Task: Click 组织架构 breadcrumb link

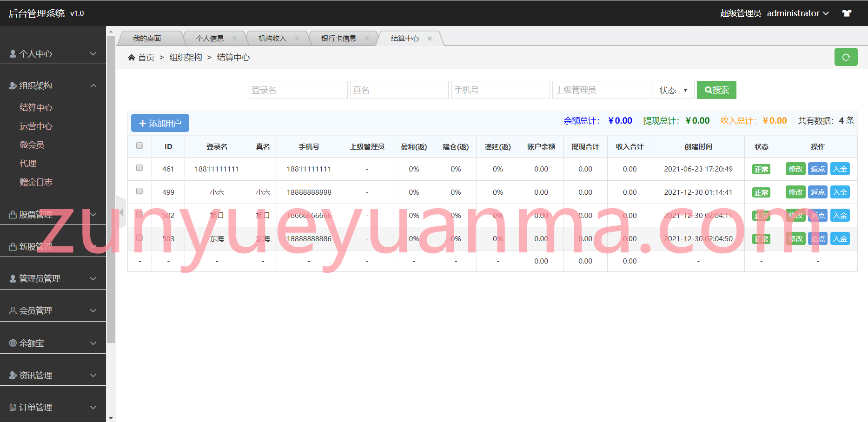Action: 186,57
